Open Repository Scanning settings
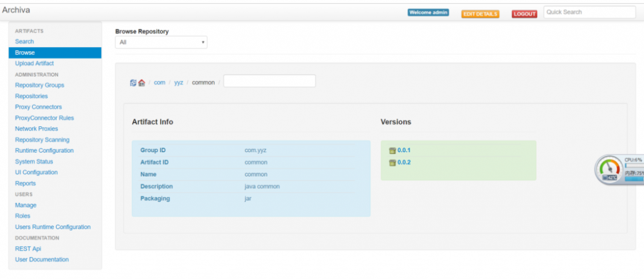The width and height of the screenshot is (644, 279). coord(43,140)
